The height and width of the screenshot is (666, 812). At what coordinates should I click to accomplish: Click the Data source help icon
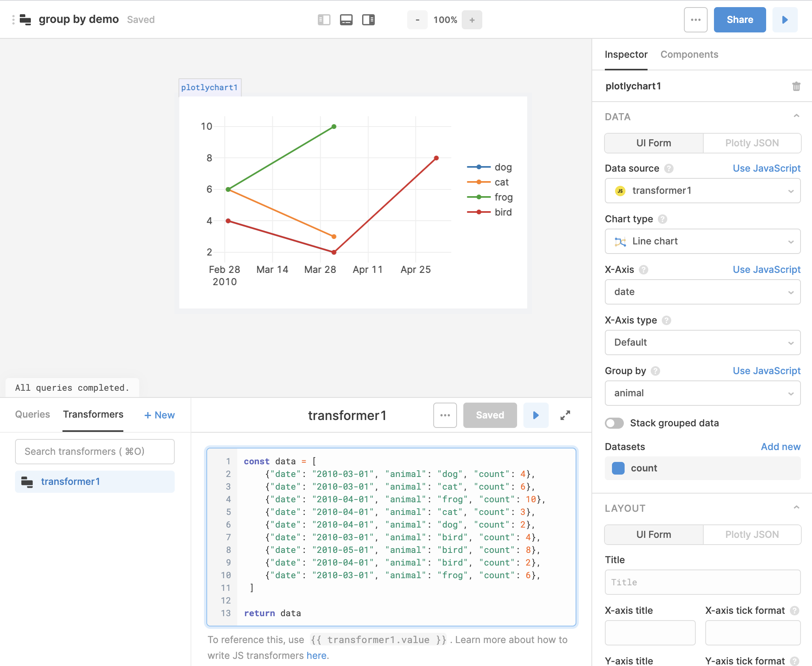click(x=669, y=168)
